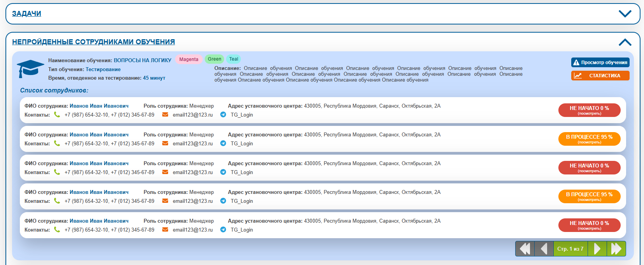Open НЕ НАЧАТО 0 % status in fifth row
This screenshot has width=644, height=265.
click(x=589, y=225)
